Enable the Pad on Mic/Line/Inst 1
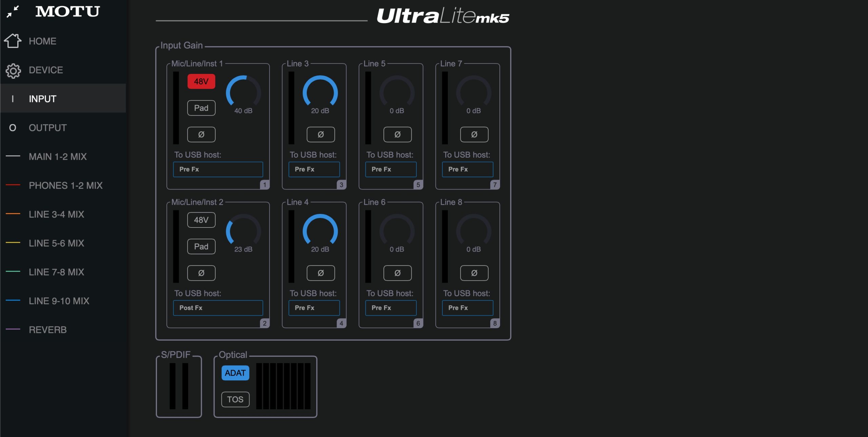The image size is (868, 437). [x=201, y=108]
